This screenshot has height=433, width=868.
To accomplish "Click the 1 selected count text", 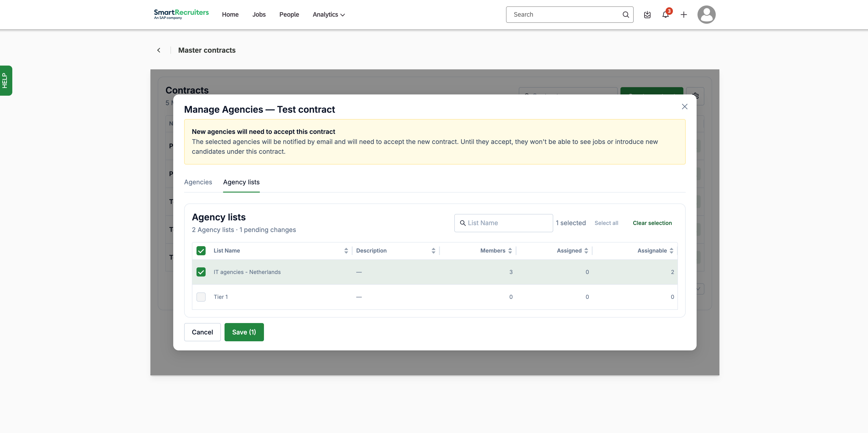I will (x=571, y=223).
